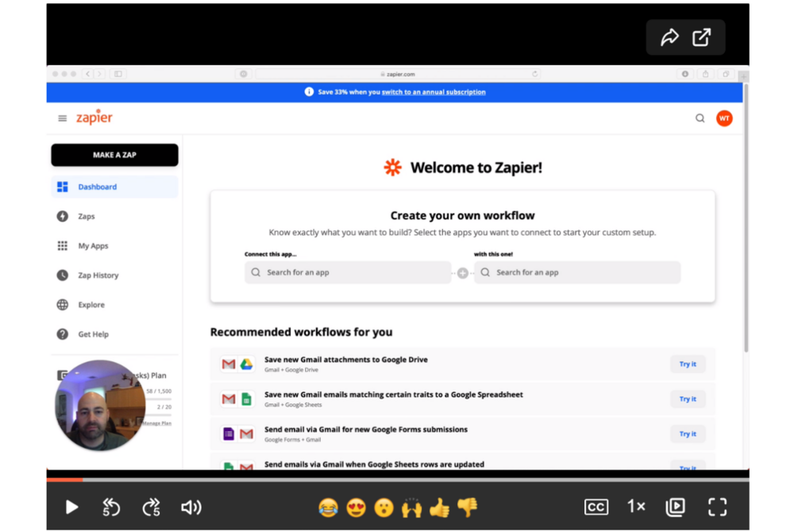This screenshot has width=798, height=532.
Task: React with heart-eyes emoji
Action: click(356, 507)
